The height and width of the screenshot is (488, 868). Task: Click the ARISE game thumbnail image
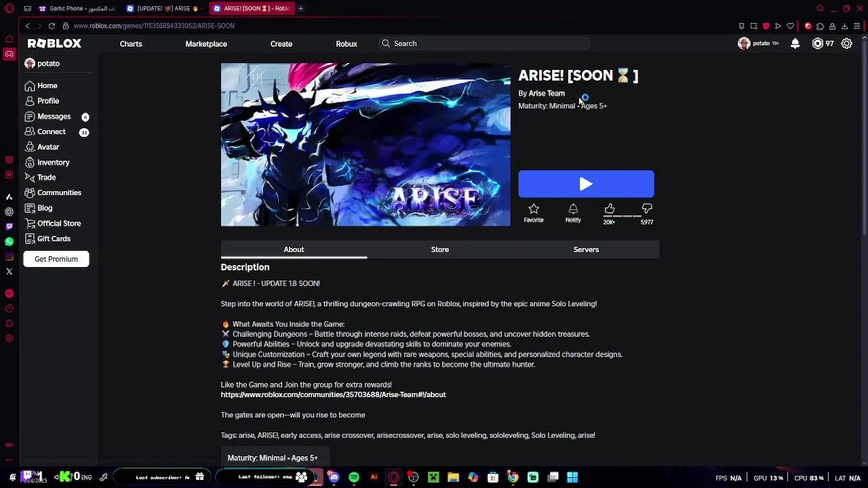pyautogui.click(x=366, y=144)
